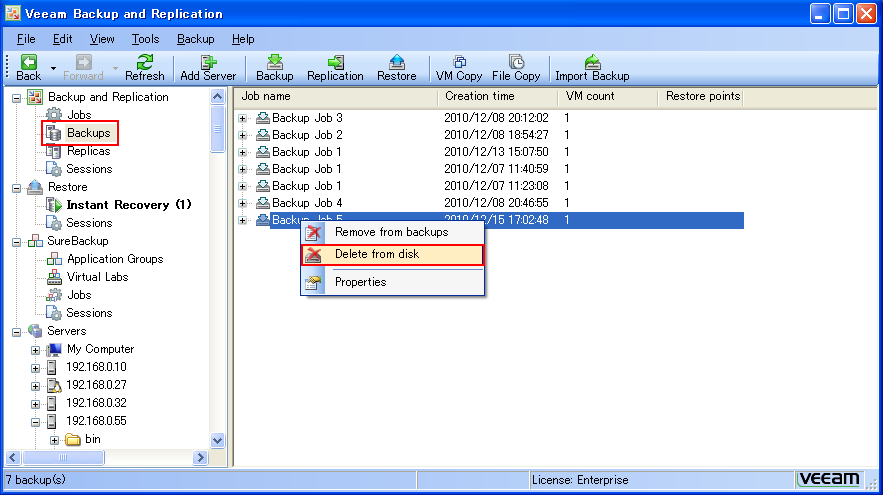Select the Backups tree item
The height and width of the screenshot is (495, 883).
click(88, 133)
